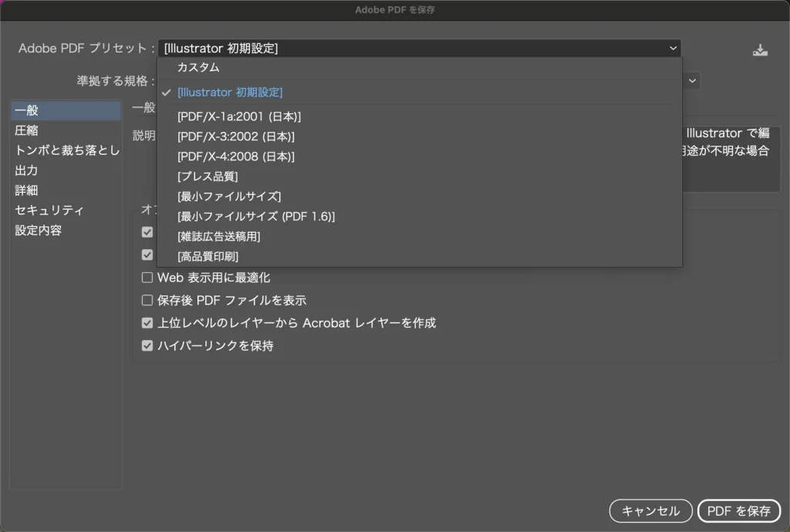The image size is (790, 532).
Task: Uncheck 上位レベルのレイヤーから Acrobat レイヤーを作成
Action: pyautogui.click(x=147, y=323)
